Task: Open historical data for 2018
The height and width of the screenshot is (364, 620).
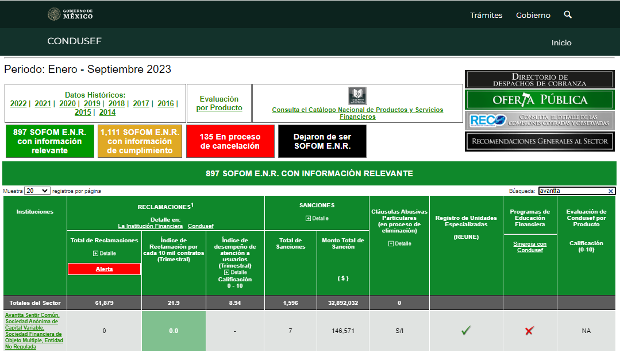Action: pyautogui.click(x=117, y=103)
